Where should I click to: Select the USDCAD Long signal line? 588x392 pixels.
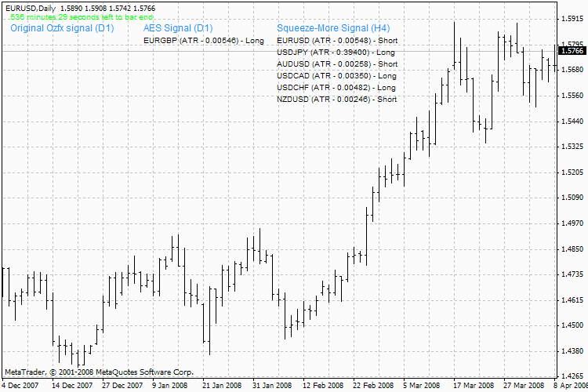336,76
